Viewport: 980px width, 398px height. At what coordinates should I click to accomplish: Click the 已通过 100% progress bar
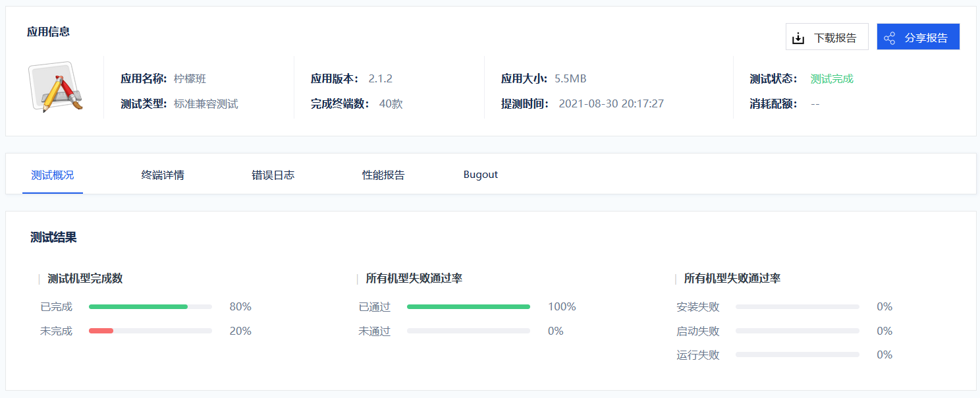[x=468, y=306]
